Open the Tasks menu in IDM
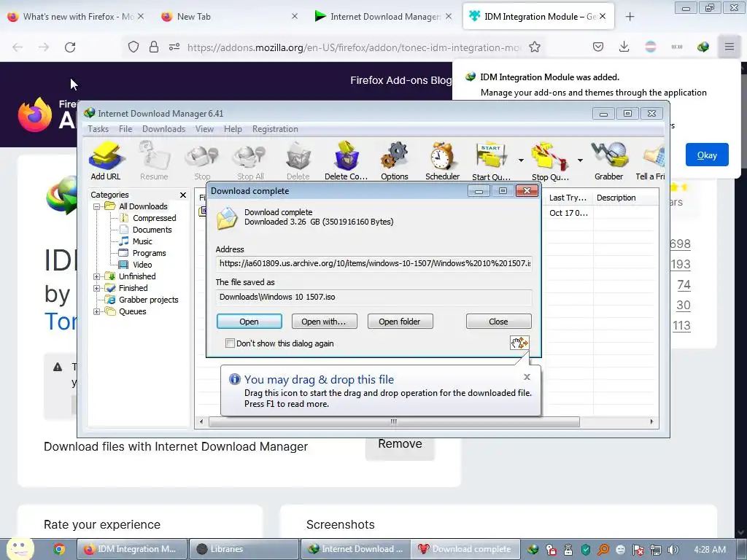Image resolution: width=747 pixels, height=560 pixels. [x=98, y=129]
